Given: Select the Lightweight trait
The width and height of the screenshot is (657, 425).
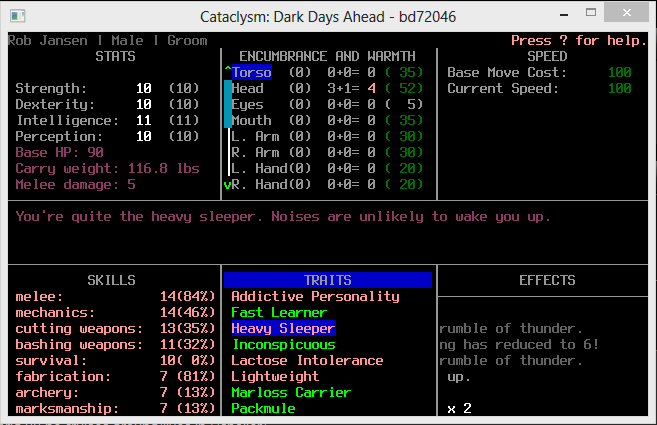Looking at the screenshot, I should click(275, 376).
